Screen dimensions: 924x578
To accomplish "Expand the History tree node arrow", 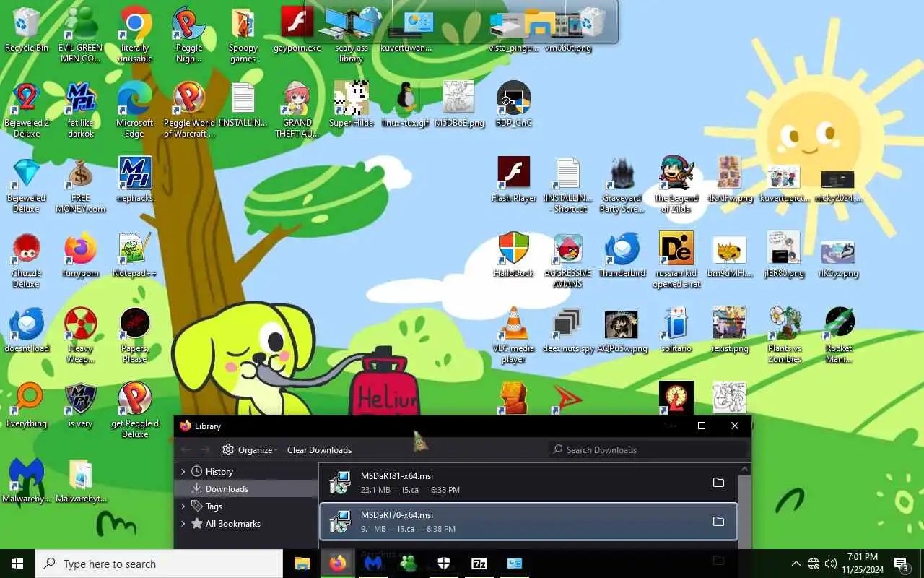I will tap(183, 471).
